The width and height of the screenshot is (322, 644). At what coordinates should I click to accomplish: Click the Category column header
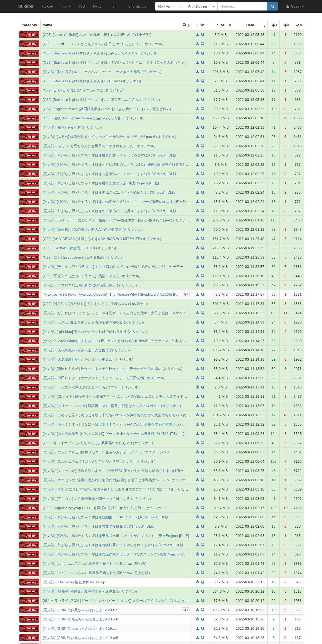pyautogui.click(x=29, y=25)
